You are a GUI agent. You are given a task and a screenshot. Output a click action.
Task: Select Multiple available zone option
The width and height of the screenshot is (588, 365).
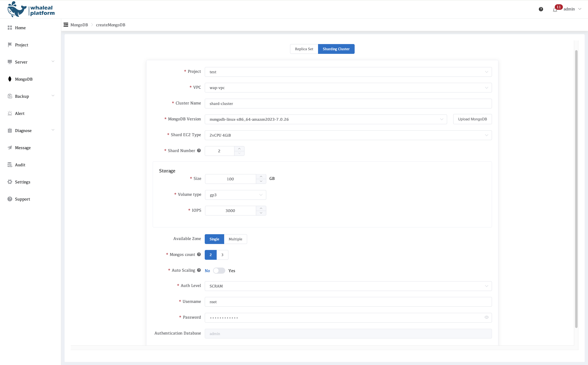235,239
